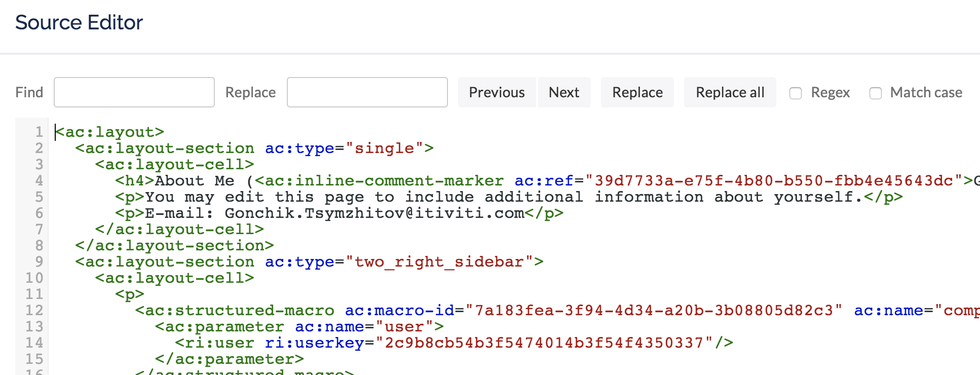The height and width of the screenshot is (375, 980).
Task: Click the h4 About Me text
Action: point(195,180)
